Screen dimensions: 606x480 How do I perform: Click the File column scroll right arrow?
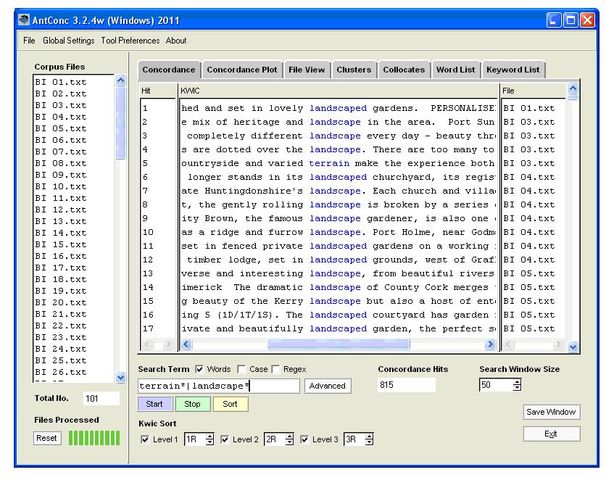(x=558, y=344)
